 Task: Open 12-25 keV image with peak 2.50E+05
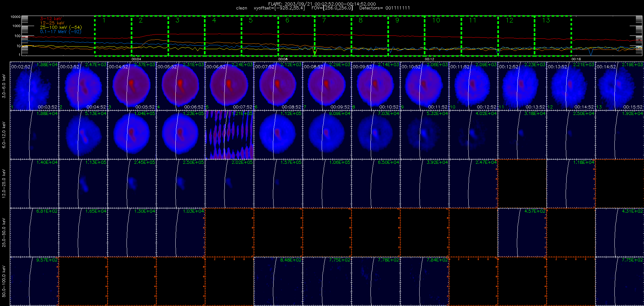pyautogui.click(x=181, y=183)
